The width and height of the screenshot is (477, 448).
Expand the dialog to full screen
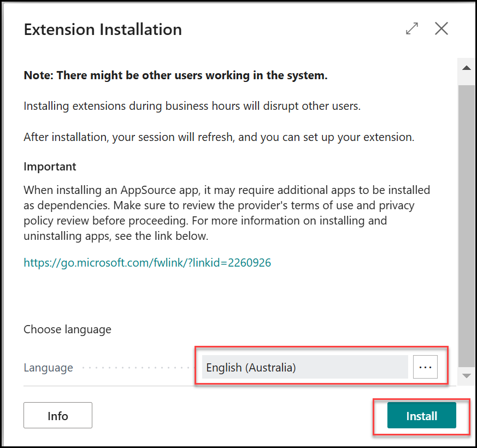coord(412,29)
